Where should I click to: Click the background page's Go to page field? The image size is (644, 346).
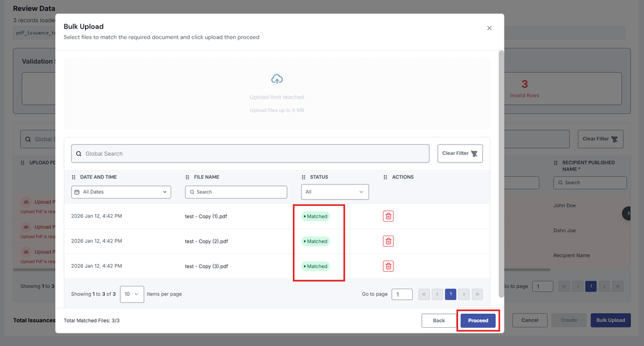[543, 286]
